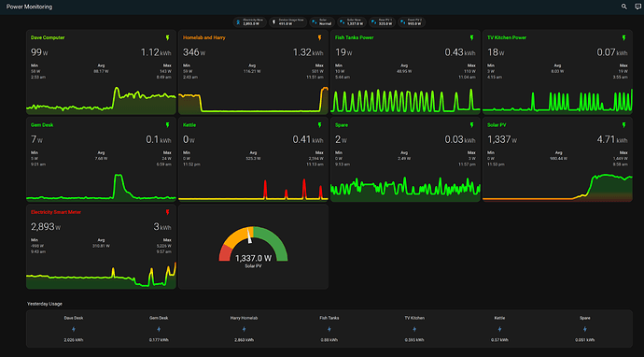Click the Kettle card bolt icon
This screenshot has height=357, width=644.
click(319, 125)
